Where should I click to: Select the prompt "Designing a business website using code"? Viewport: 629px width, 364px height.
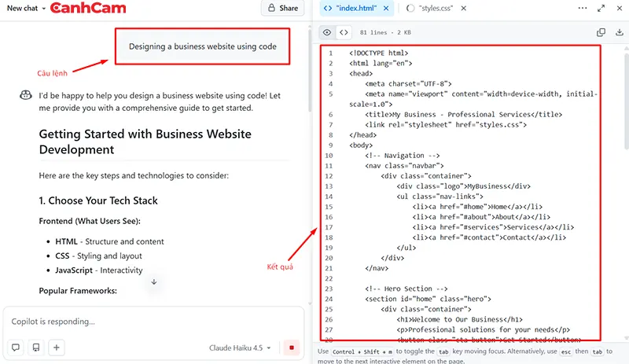[x=203, y=46]
